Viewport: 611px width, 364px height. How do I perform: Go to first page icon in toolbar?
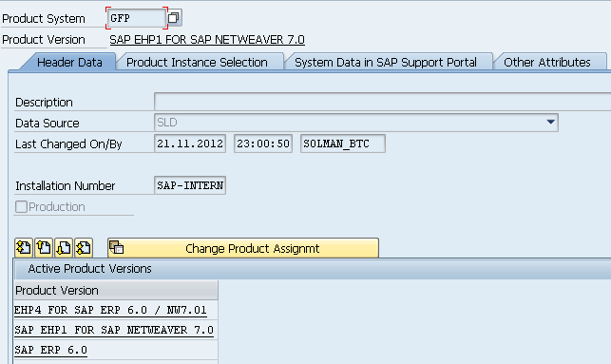24,248
